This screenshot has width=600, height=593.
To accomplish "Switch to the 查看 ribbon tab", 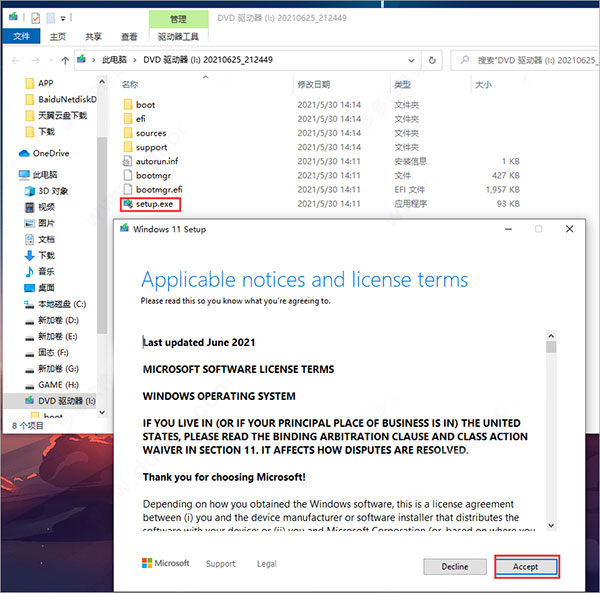I will click(x=129, y=36).
